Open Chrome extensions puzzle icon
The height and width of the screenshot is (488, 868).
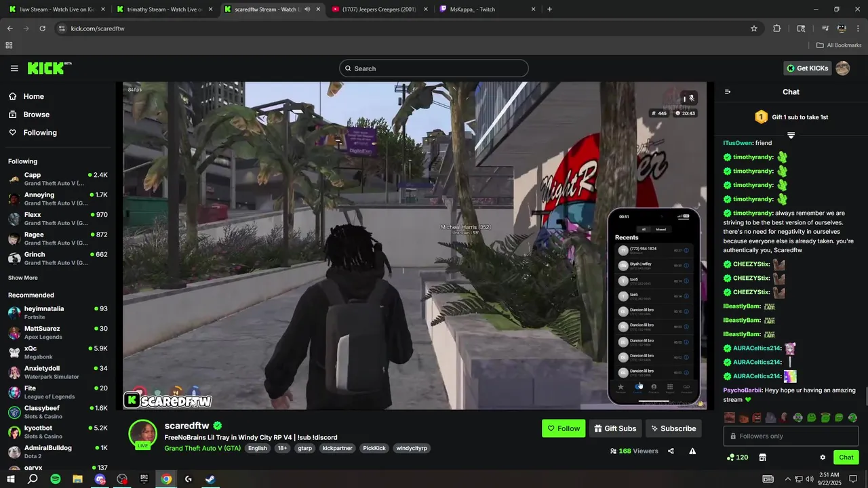pos(777,28)
